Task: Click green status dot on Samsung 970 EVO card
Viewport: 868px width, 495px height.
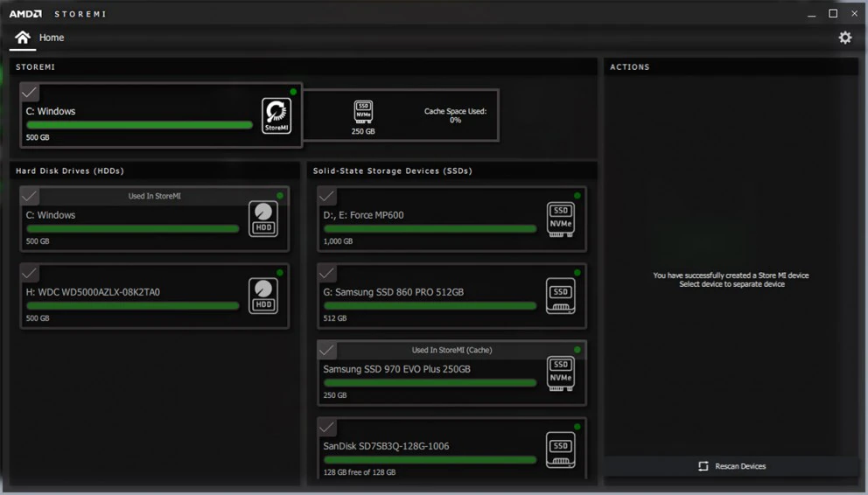Action: 577,350
